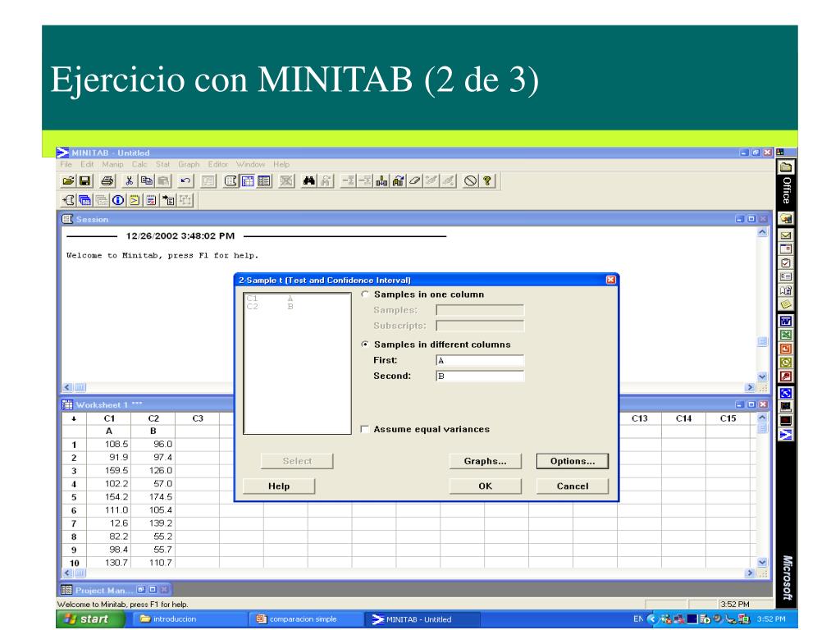Viewport: 840px width, 630px height.
Task: Click the Open file folder icon
Action: (68, 181)
